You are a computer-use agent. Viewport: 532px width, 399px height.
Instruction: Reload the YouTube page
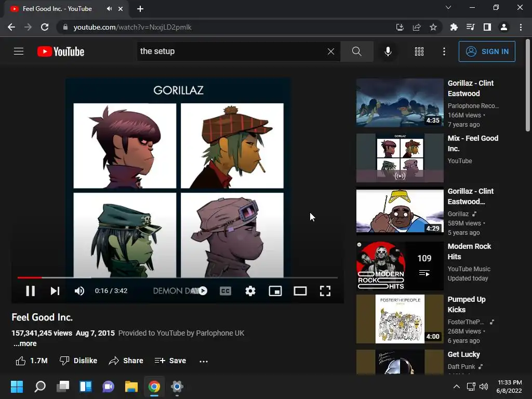point(45,27)
